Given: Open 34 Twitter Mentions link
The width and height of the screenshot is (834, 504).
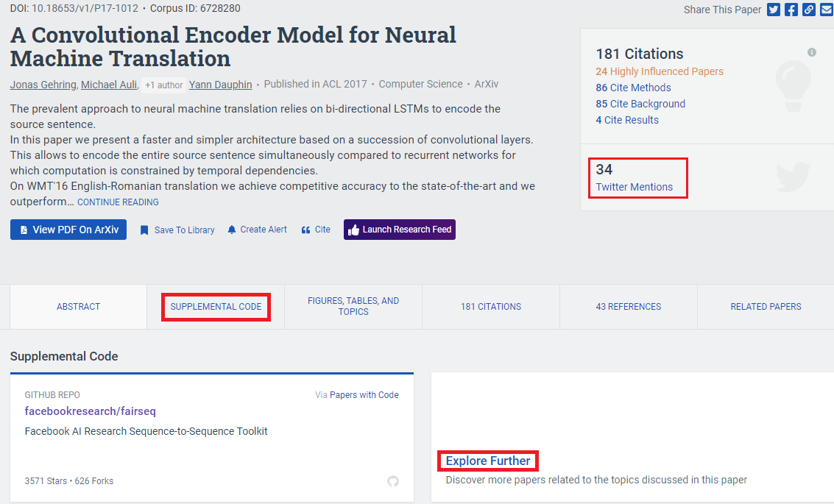Looking at the screenshot, I should 634,187.
